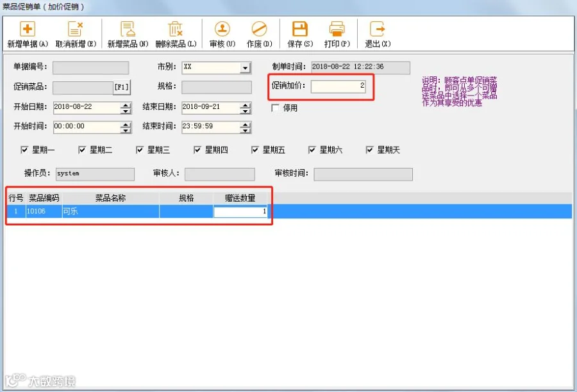
Task: Click the 行号 column header
Action: 16,198
